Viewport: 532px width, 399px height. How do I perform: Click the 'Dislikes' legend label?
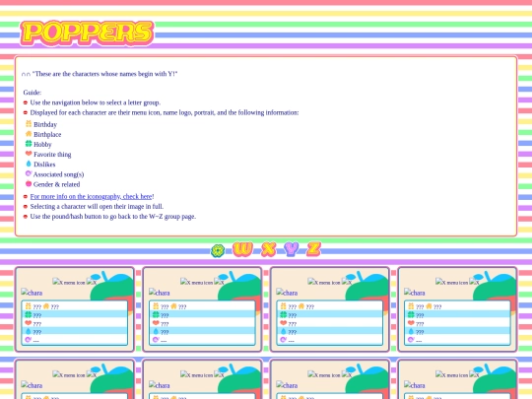[44, 165]
